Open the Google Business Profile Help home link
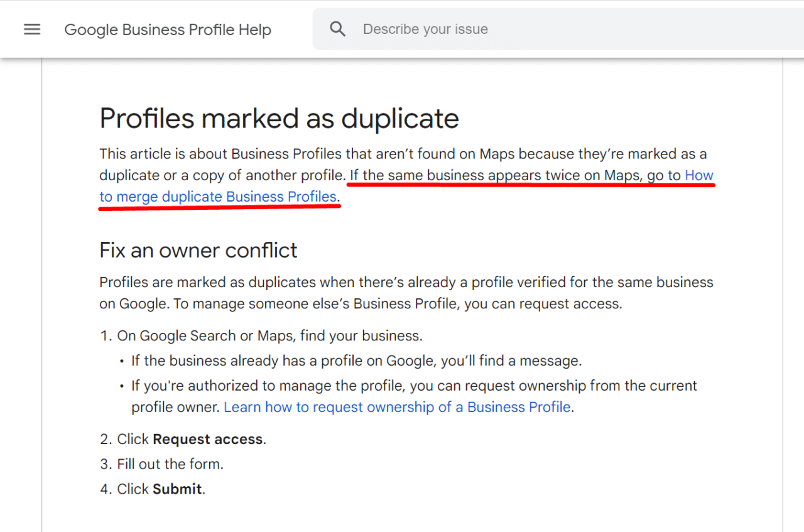 coord(168,30)
